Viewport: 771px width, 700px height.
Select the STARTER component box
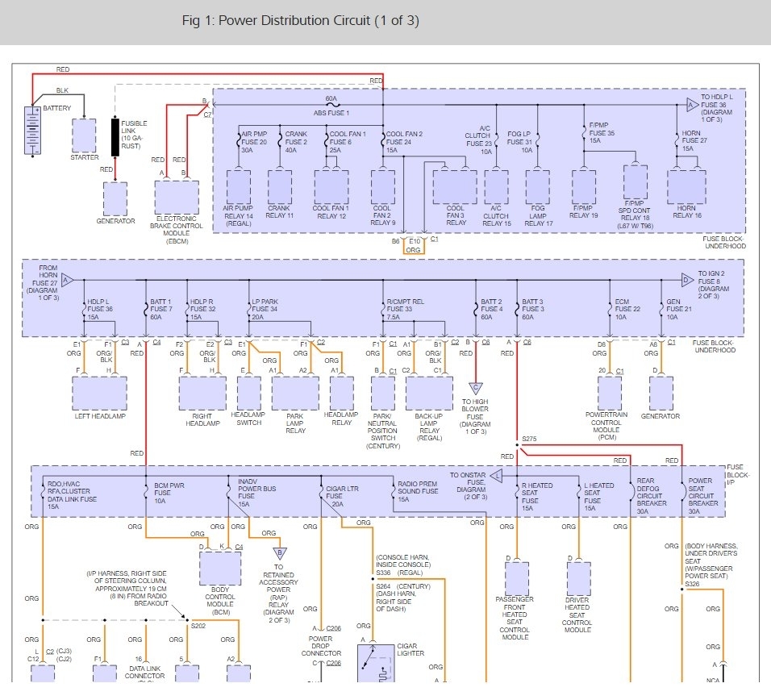(x=84, y=135)
